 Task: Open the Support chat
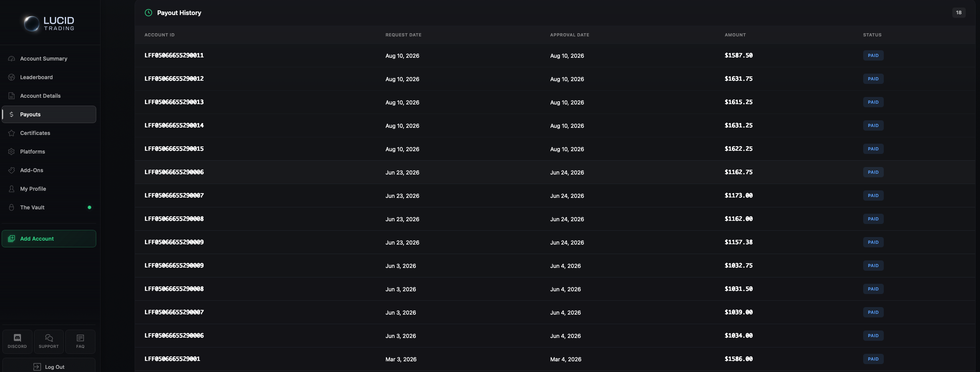coord(49,342)
